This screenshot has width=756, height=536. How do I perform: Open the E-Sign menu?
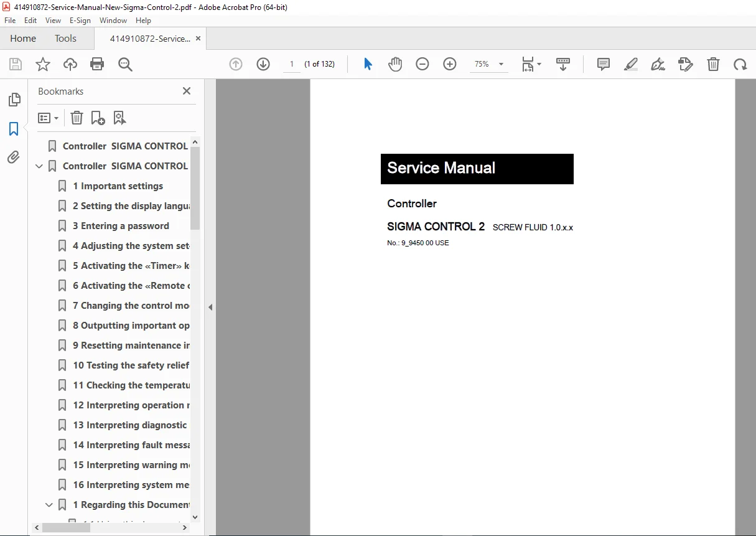pyautogui.click(x=80, y=20)
